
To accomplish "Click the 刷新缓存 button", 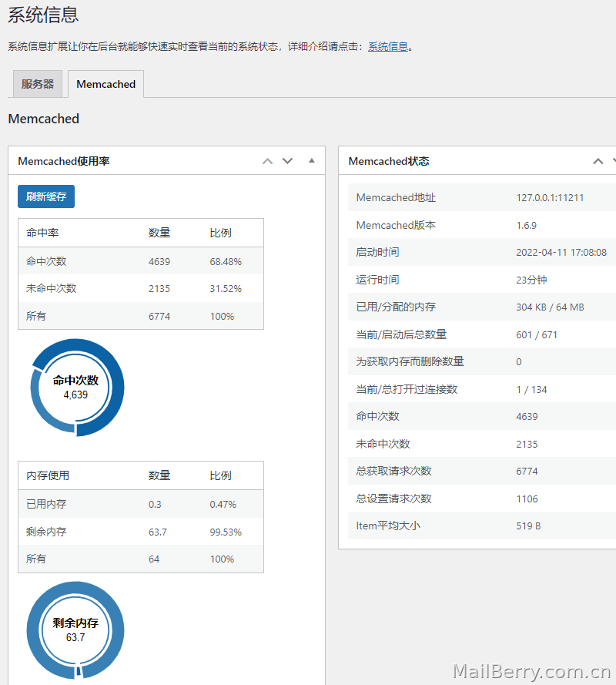I will [x=46, y=196].
